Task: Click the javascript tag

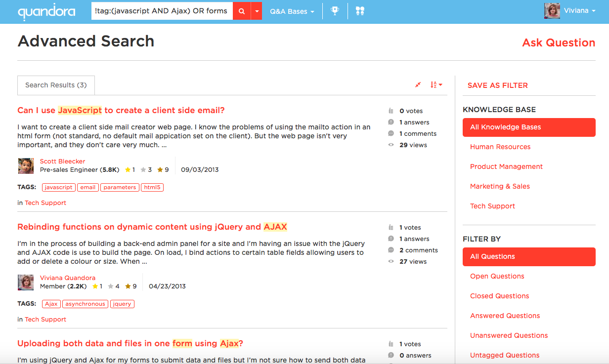Action: pos(58,187)
